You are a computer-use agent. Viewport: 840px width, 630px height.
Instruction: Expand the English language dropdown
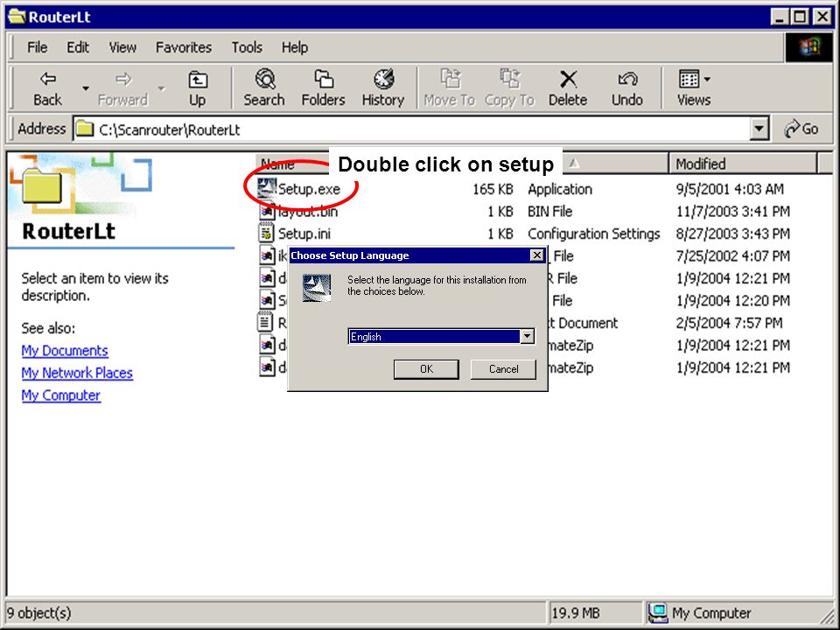click(x=527, y=336)
